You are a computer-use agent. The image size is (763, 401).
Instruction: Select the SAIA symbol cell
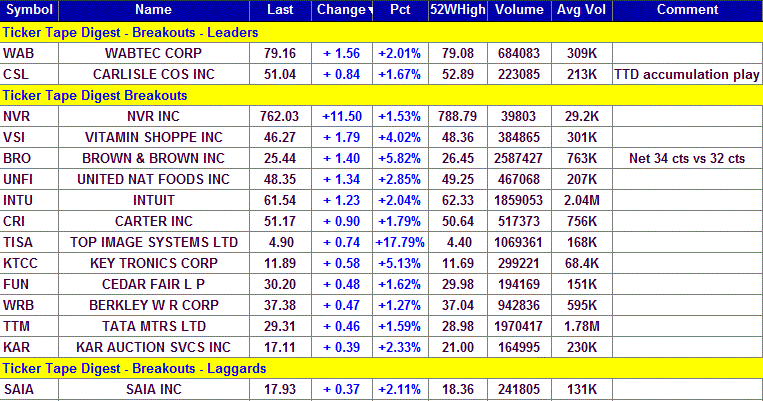29,389
